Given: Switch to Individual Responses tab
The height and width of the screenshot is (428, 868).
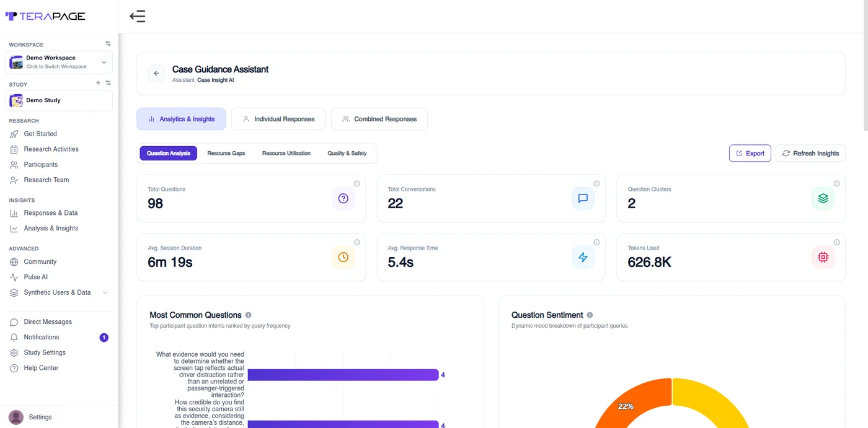Looking at the screenshot, I should click(x=278, y=119).
